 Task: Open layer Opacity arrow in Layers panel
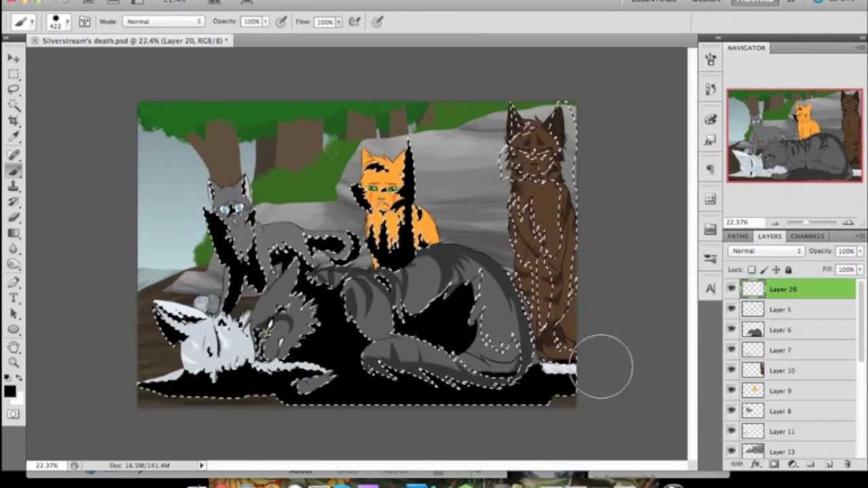(x=859, y=251)
